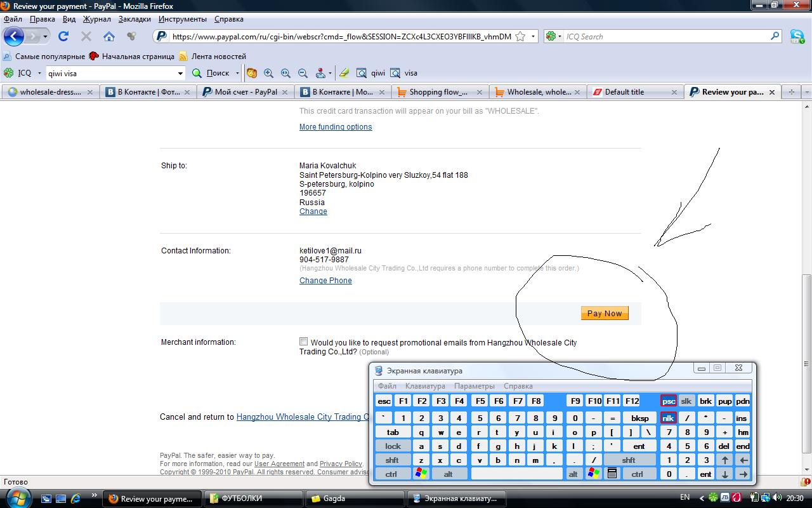Show hidden tray icons with the arrow

(x=701, y=498)
